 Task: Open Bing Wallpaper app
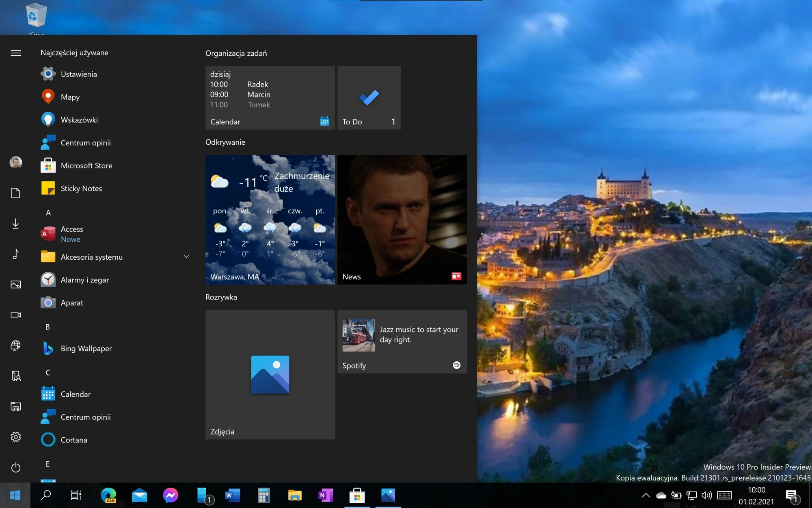[x=86, y=348]
